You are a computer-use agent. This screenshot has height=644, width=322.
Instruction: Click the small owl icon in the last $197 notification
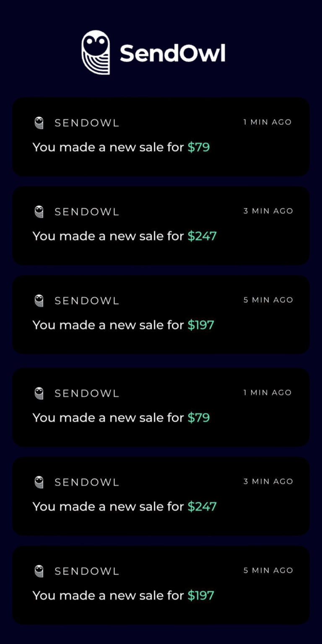pyautogui.click(x=39, y=571)
